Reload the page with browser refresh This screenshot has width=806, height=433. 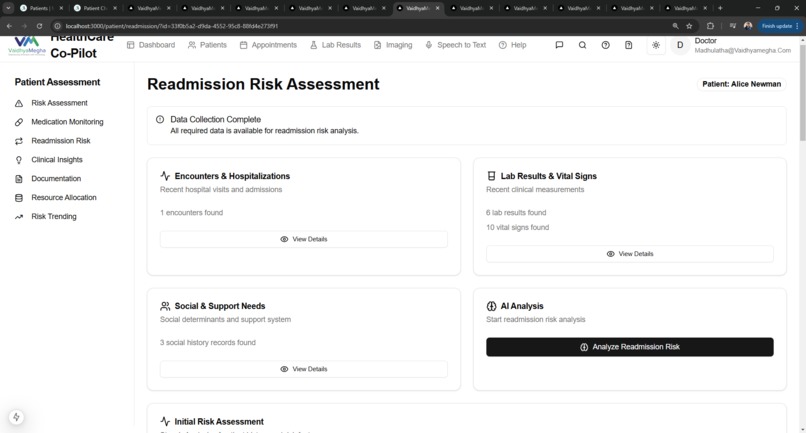click(x=40, y=26)
